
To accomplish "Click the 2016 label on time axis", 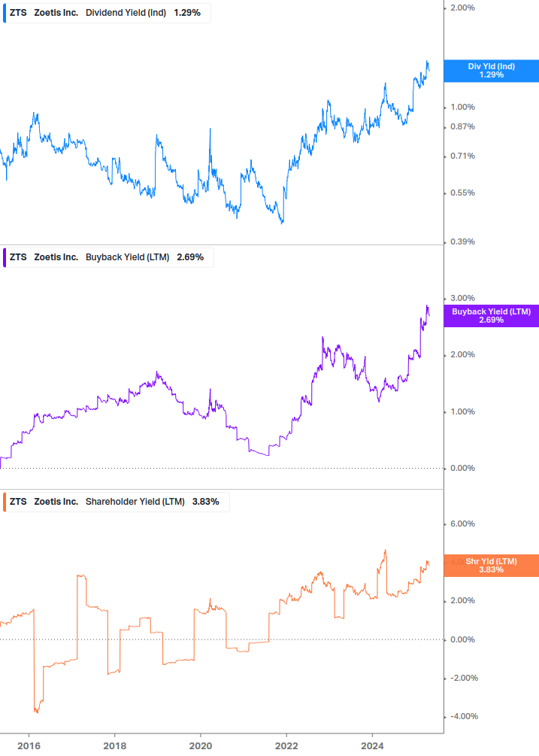I will point(29,746).
